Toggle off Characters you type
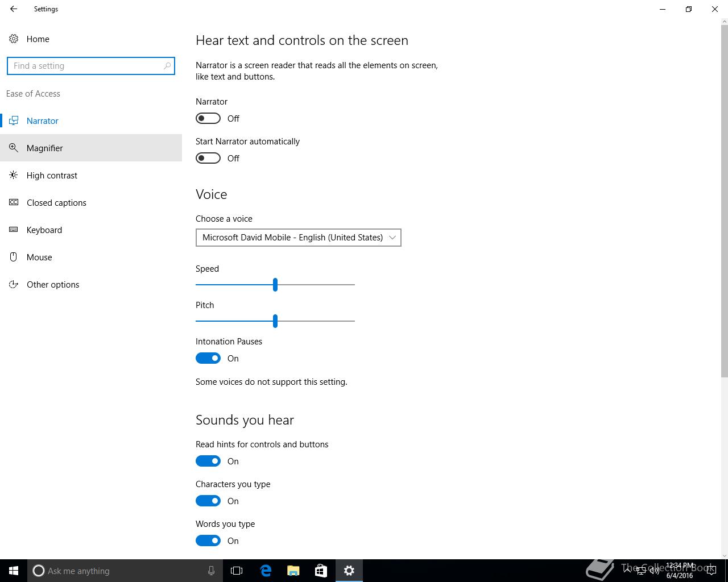The image size is (728, 582). coord(208,501)
